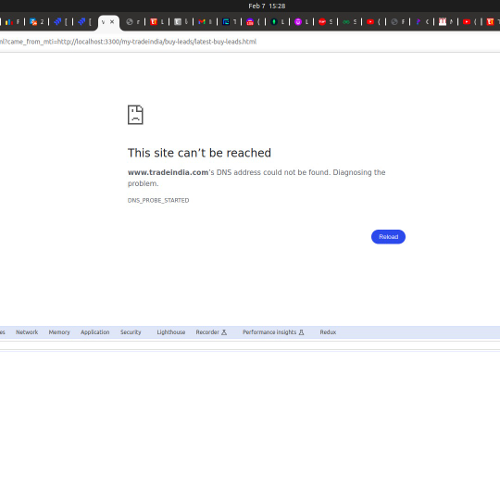Open the Performance insights tab

click(x=273, y=332)
